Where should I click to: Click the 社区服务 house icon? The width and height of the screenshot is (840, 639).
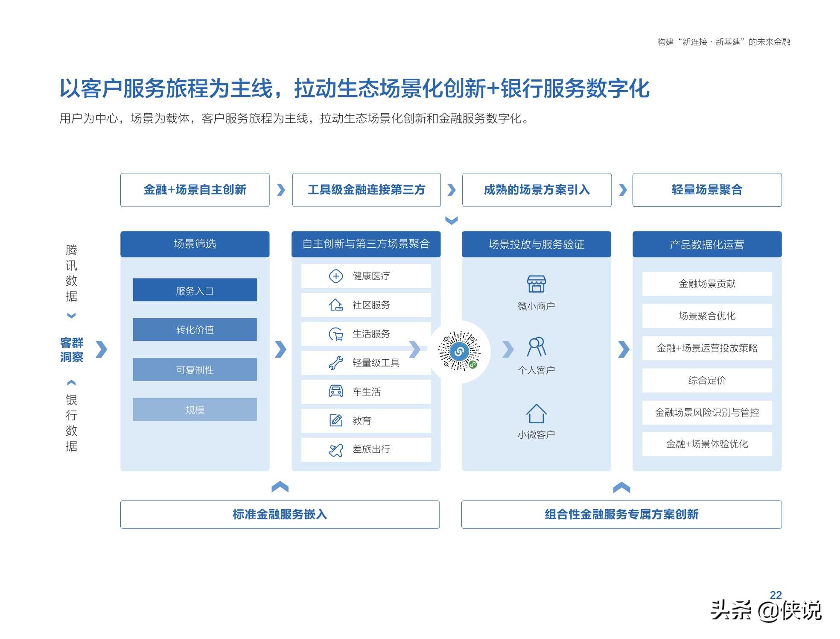pos(336,305)
